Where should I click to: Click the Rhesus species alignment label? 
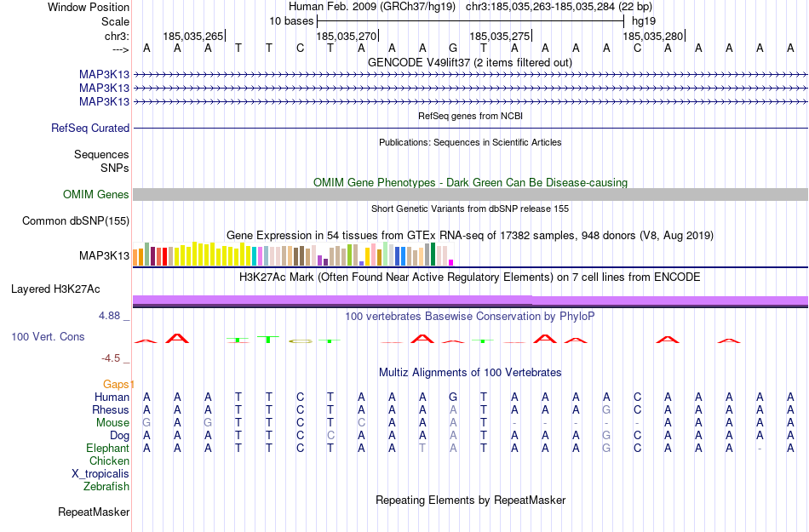pos(111,409)
